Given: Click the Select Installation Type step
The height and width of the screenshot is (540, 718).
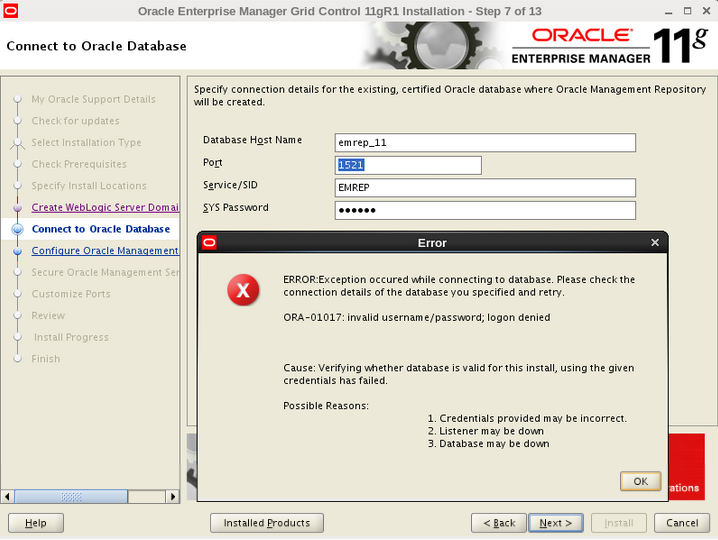Looking at the screenshot, I should point(86,142).
